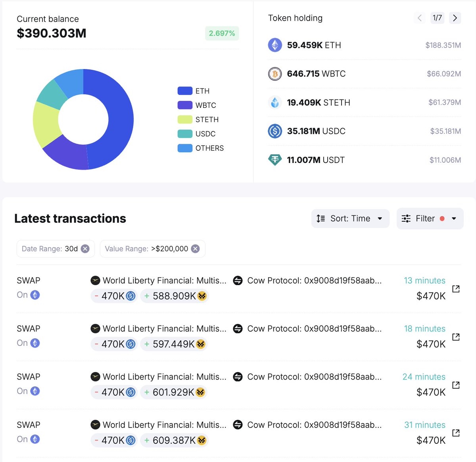
Task: Go to next token holding page
Action: [x=455, y=18]
